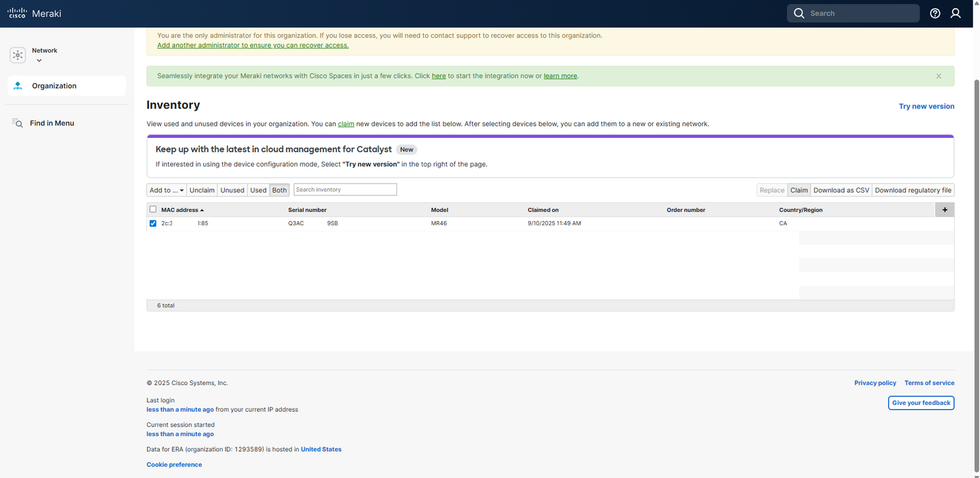This screenshot has width=980, height=478.
Task: Open the help question mark icon
Action: pos(935,13)
